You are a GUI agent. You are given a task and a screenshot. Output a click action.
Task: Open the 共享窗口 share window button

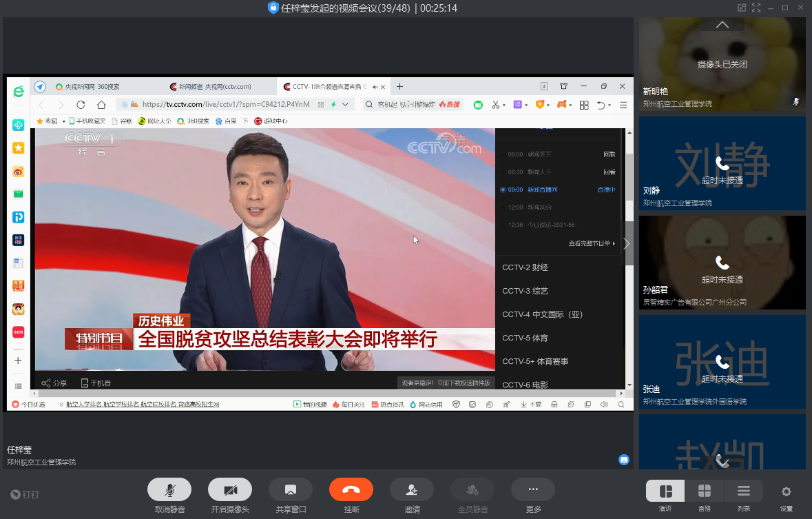(x=291, y=490)
